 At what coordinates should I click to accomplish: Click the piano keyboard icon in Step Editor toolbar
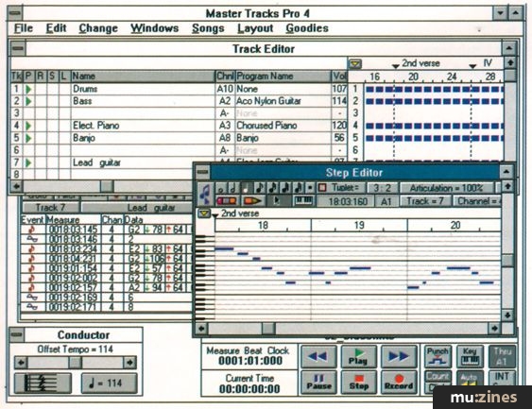click(304, 201)
